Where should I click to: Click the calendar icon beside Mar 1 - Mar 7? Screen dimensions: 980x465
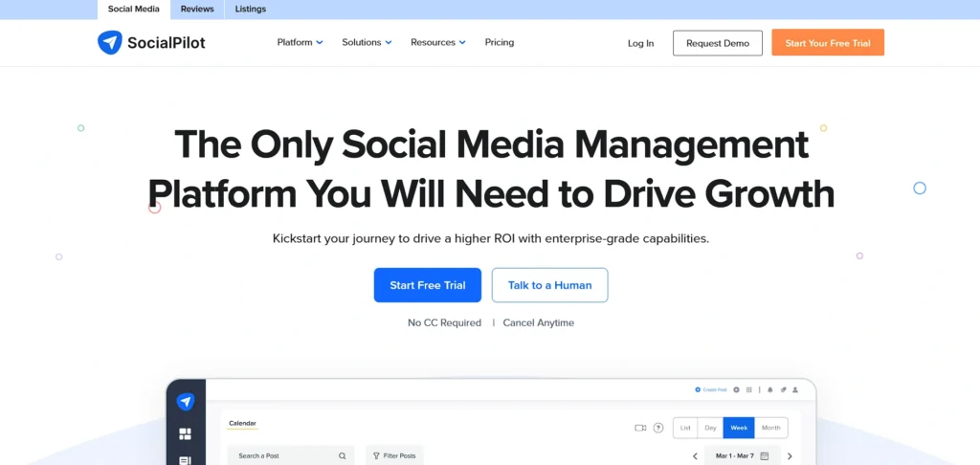pos(765,456)
